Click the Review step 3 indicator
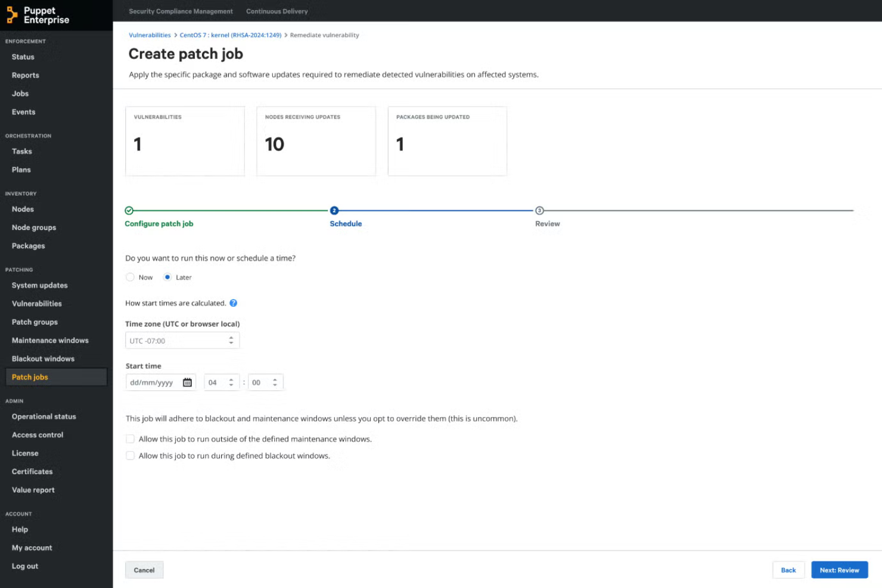 pos(538,210)
